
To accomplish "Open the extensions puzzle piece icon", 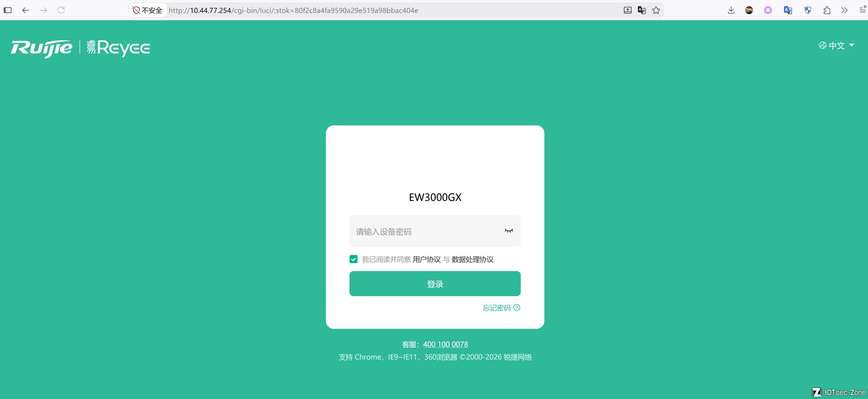I will coord(827,10).
